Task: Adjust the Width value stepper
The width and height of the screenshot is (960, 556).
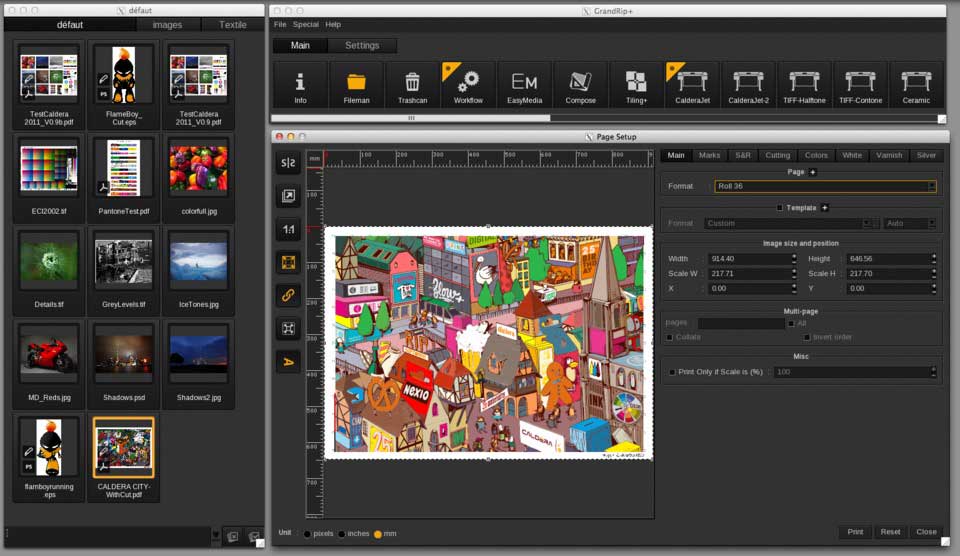Action: coord(794,258)
